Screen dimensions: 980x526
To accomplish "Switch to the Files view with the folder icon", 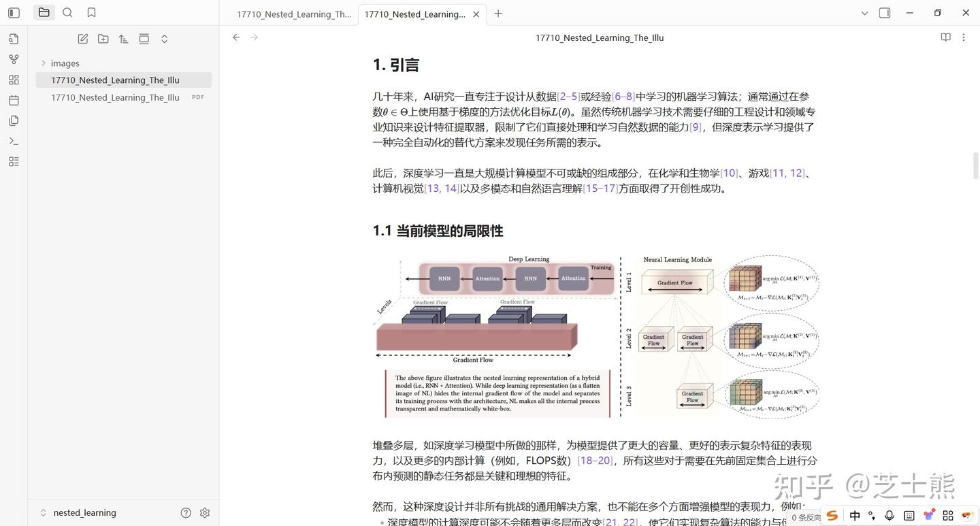I will click(43, 12).
